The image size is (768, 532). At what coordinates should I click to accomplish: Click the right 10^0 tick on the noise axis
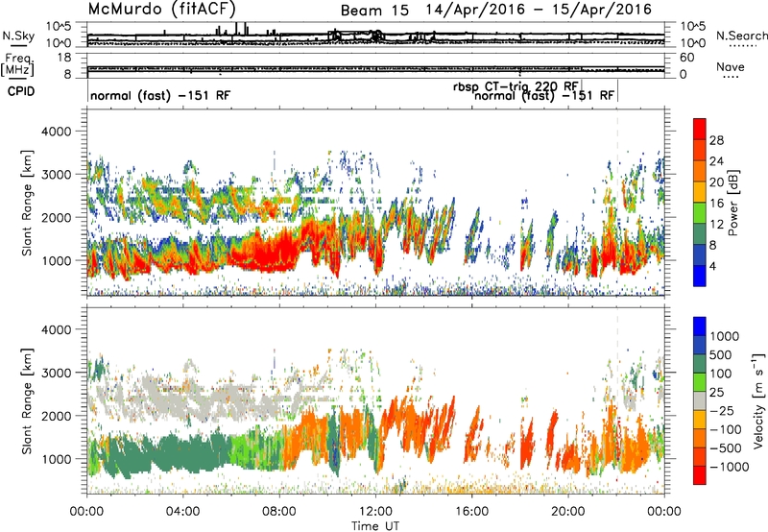point(693,43)
